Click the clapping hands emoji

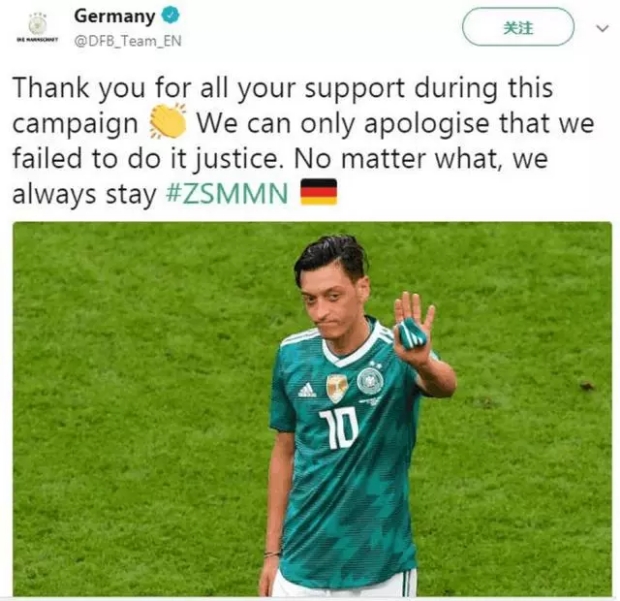click(x=168, y=122)
